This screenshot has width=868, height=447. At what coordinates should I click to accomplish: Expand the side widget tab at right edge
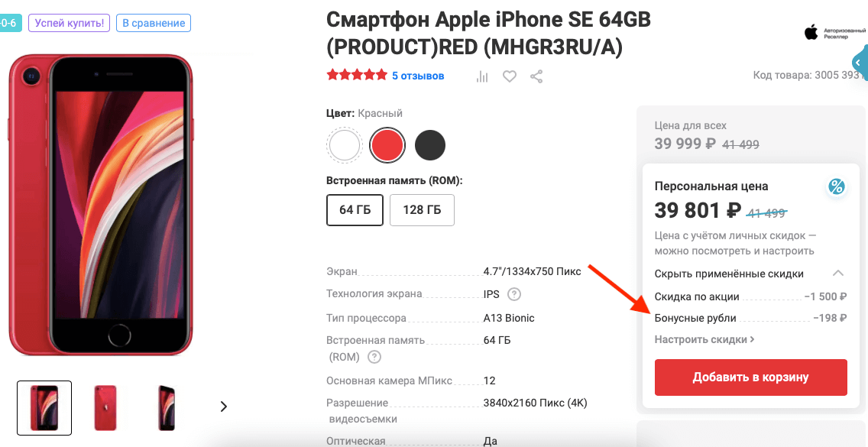tap(860, 63)
